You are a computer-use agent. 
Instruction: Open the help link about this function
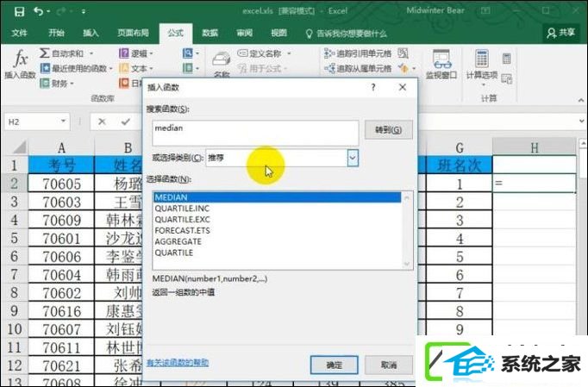coord(178,363)
